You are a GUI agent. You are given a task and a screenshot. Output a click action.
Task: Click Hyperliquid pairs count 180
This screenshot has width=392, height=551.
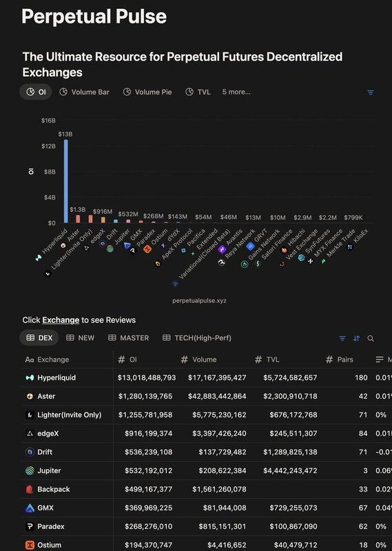click(x=361, y=377)
